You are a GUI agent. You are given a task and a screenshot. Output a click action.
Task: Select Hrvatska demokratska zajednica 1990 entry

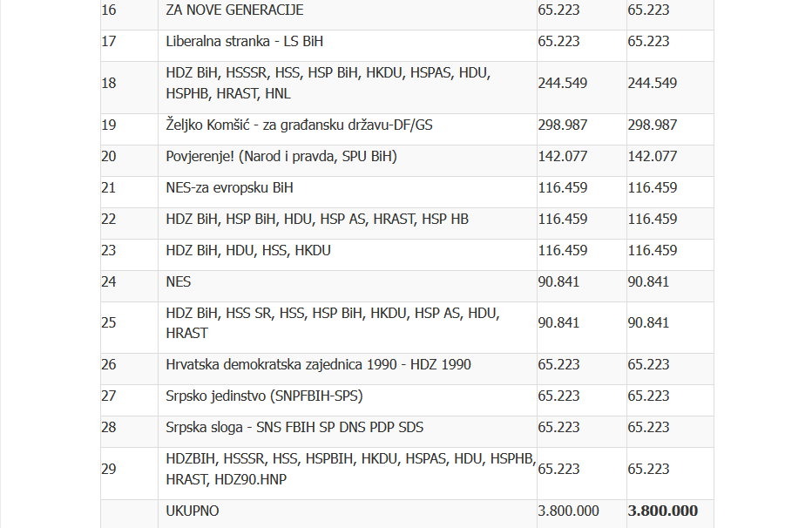(x=319, y=365)
